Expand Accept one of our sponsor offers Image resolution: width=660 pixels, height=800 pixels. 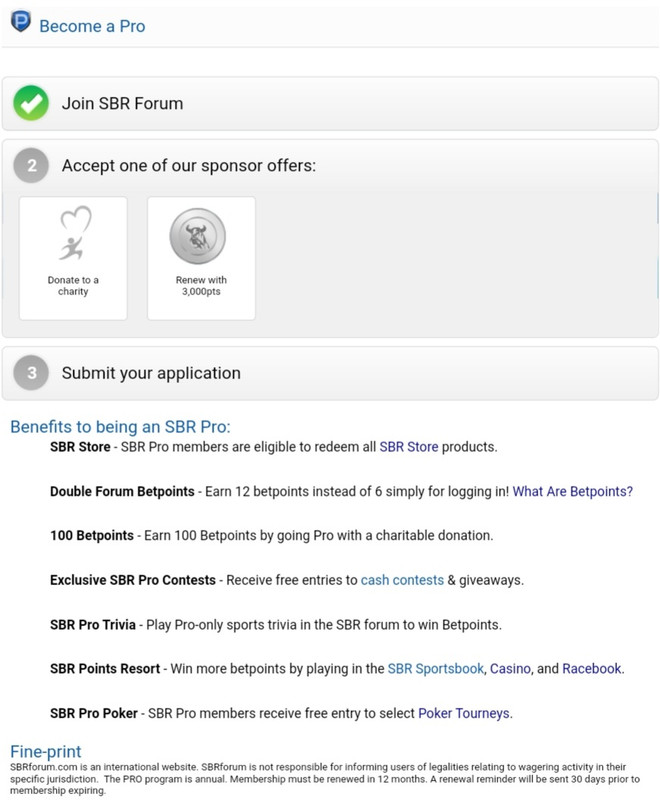330,166
